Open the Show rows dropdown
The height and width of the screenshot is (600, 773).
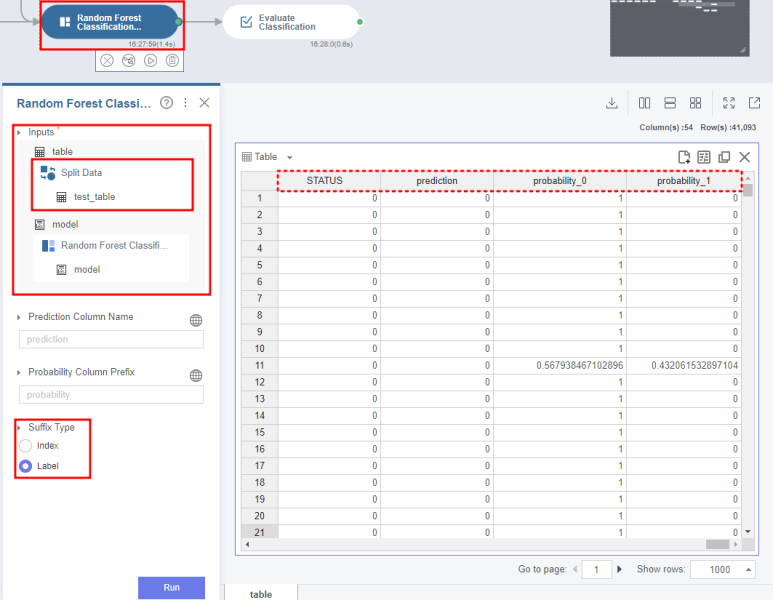[723, 569]
